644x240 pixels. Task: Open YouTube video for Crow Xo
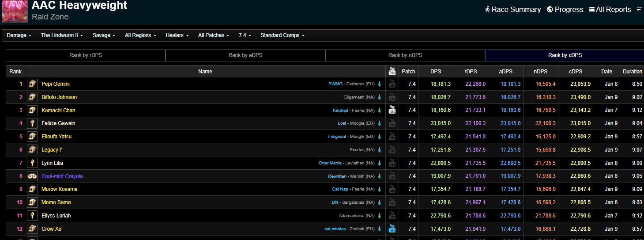[x=392, y=229]
